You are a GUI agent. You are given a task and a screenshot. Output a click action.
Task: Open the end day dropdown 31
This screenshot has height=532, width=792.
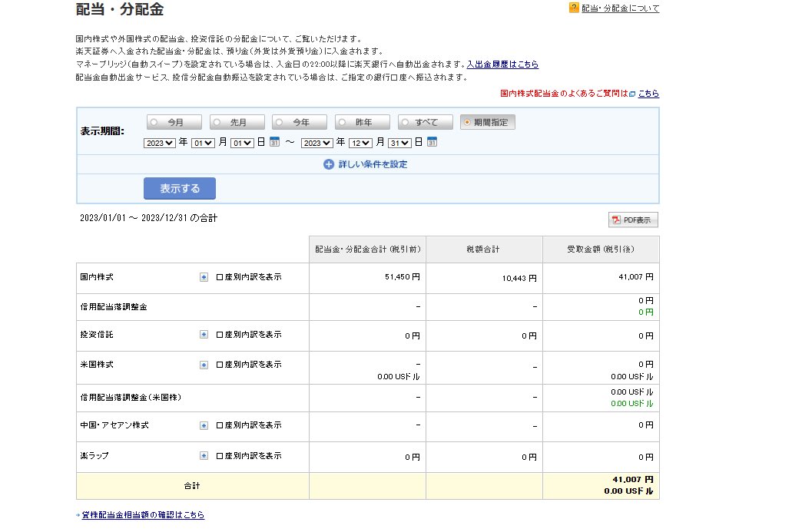pos(399,143)
